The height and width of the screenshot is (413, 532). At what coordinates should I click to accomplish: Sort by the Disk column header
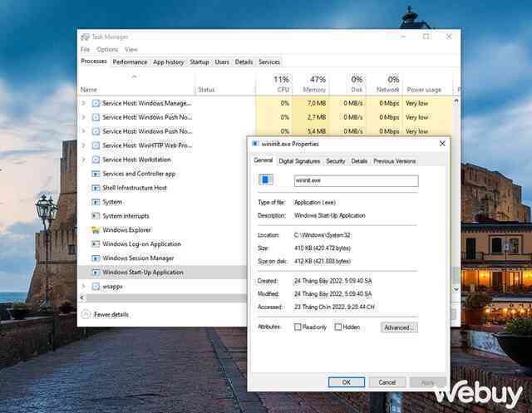(347, 84)
